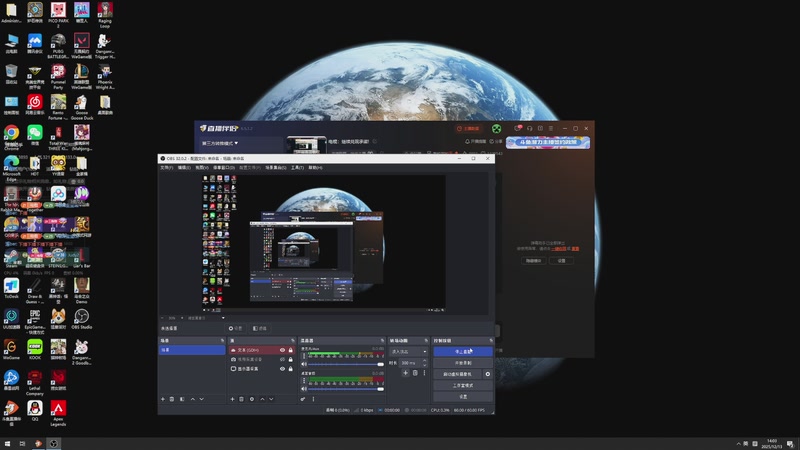Open transition properties three-dot menu
This screenshot has height=450, width=800.
424,373
